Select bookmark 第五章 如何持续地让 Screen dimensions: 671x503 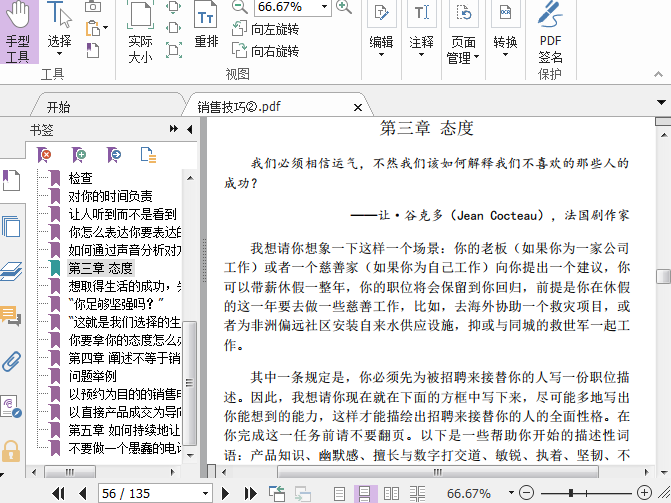click(x=125, y=430)
